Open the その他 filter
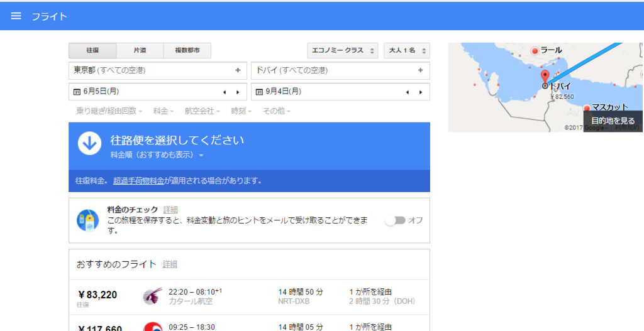Screen dimensions: 644x331 [277, 111]
